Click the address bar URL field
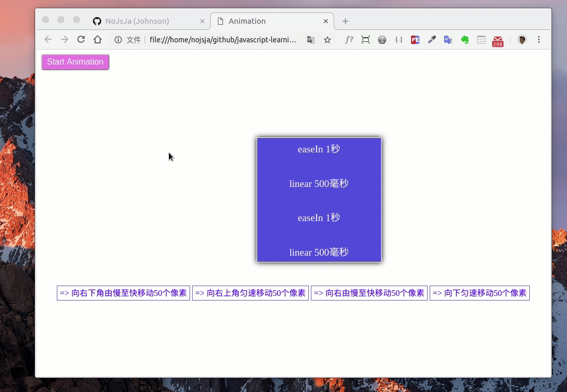Viewport: 567px width, 392px height. coord(222,39)
